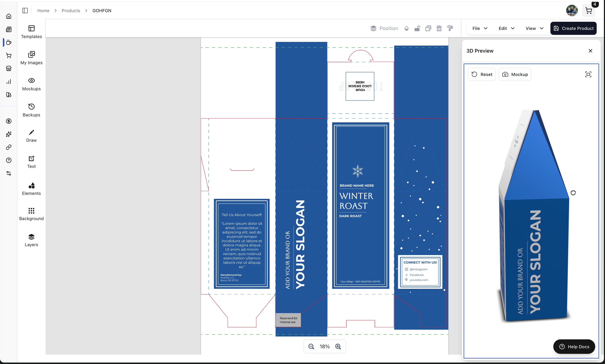Screen dimensions: 605x364
Task: Open the Layers panel
Action: coord(31,240)
